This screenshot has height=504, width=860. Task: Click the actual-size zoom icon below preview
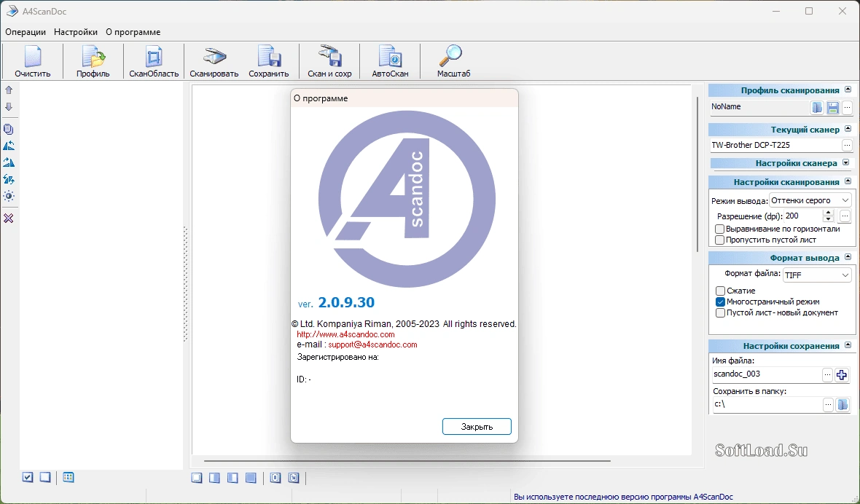(x=294, y=478)
